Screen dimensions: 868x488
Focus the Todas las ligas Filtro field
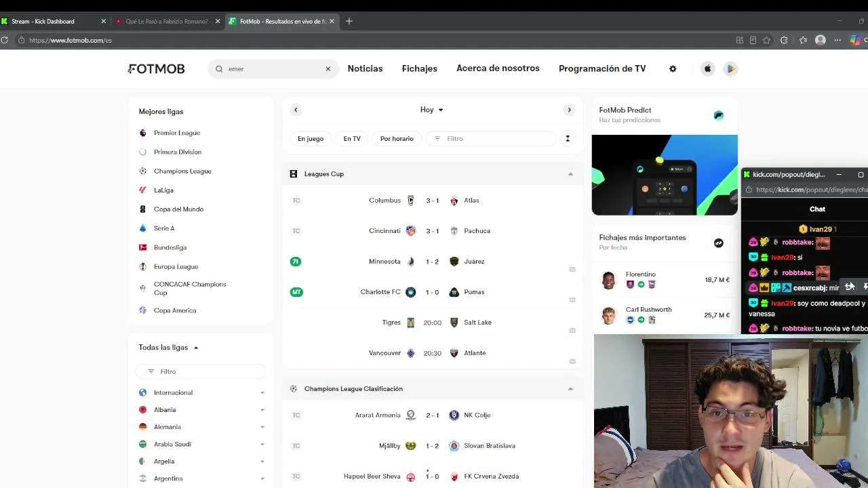(x=200, y=371)
